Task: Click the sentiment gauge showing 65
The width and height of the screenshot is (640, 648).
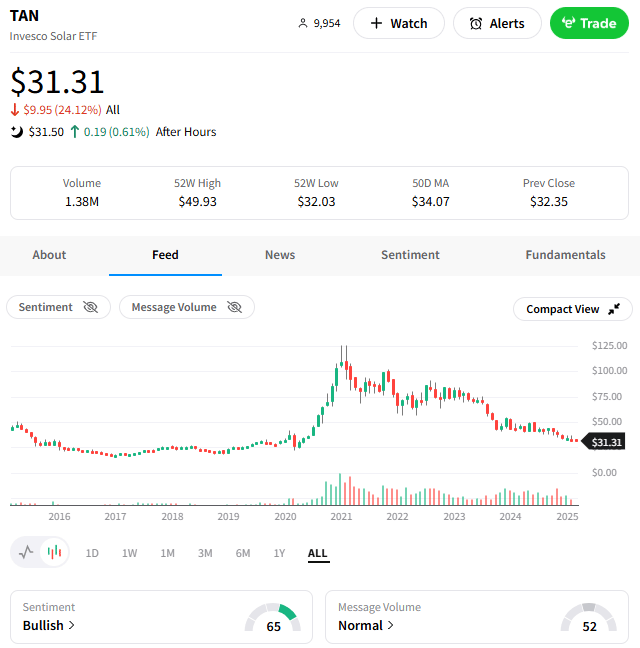Action: pos(273,617)
